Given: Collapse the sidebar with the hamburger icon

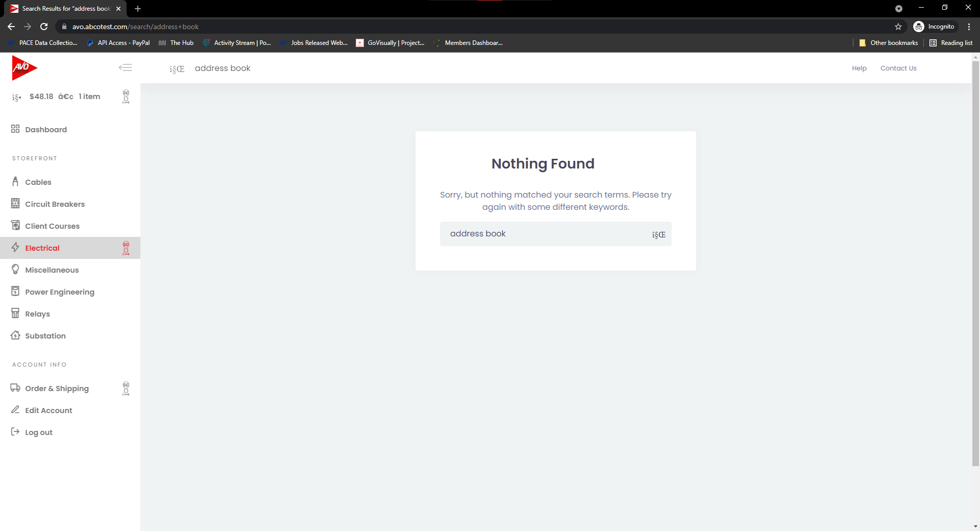Looking at the screenshot, I should click(125, 67).
